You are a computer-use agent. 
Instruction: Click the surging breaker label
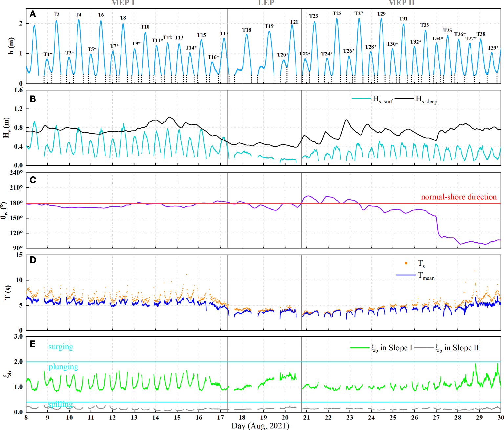tap(60, 347)
